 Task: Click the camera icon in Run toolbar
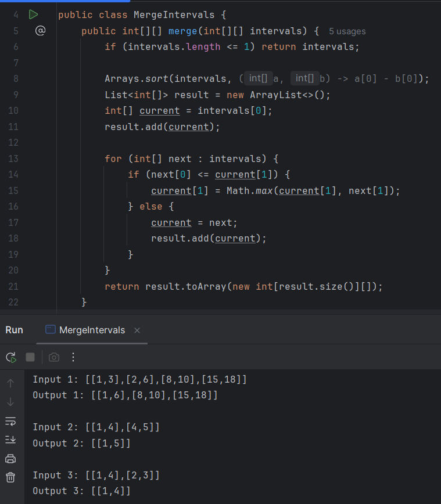point(54,357)
